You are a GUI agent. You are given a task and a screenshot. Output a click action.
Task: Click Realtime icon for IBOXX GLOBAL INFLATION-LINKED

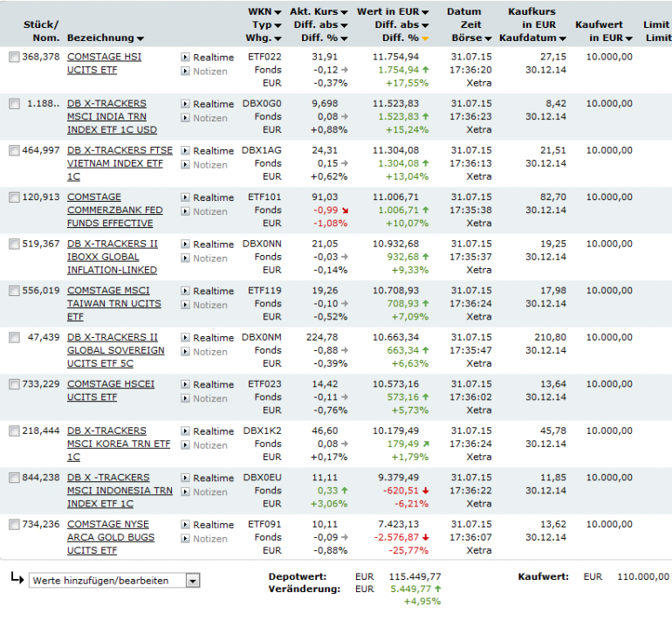[185, 244]
